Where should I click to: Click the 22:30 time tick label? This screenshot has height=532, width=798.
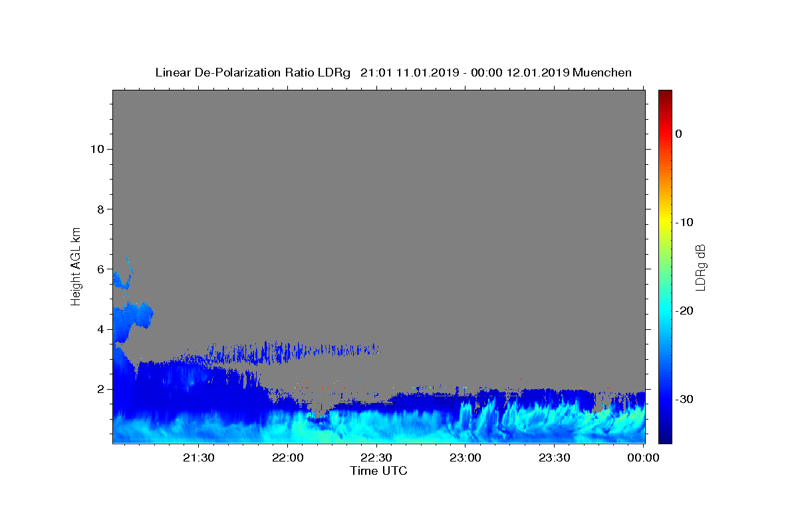(376, 458)
